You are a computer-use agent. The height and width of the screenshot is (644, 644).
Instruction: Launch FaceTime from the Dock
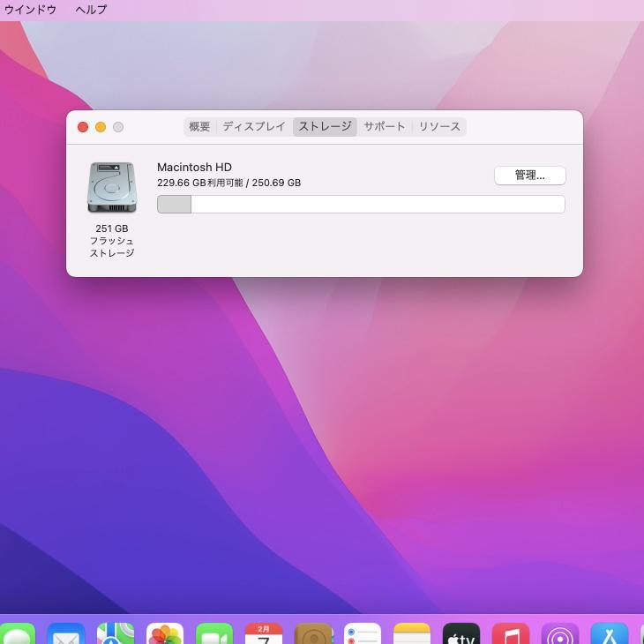coord(214,633)
